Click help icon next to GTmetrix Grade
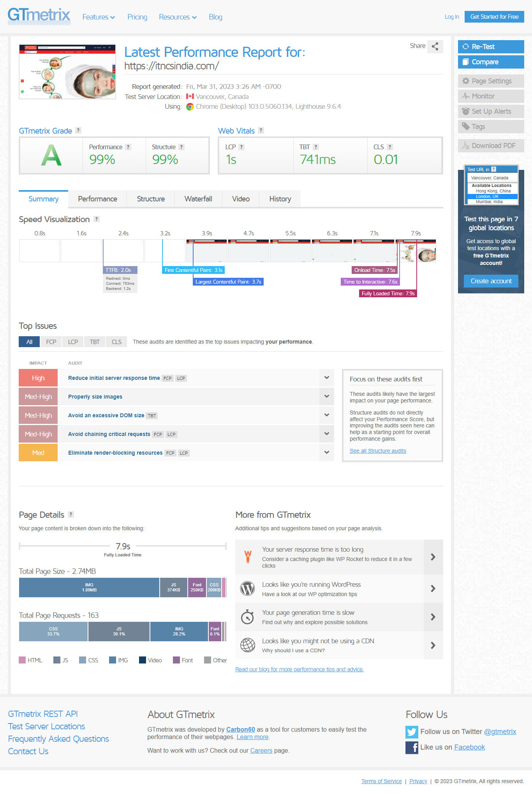 coord(78,131)
